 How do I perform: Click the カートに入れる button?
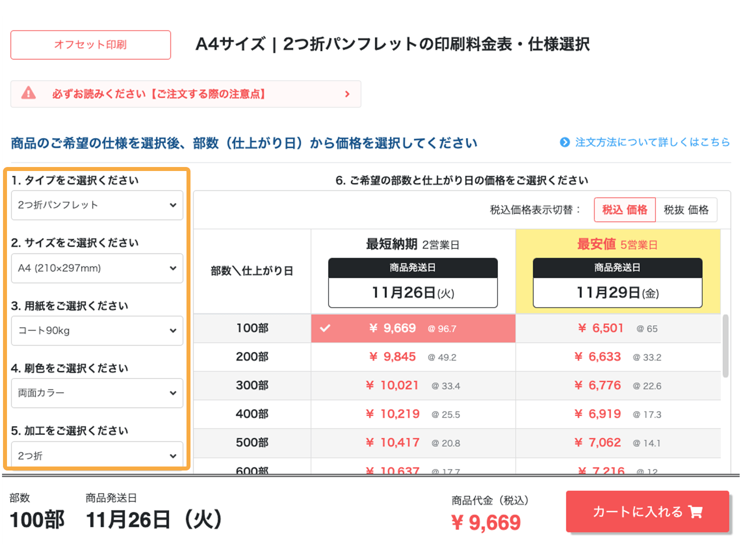coord(647,511)
